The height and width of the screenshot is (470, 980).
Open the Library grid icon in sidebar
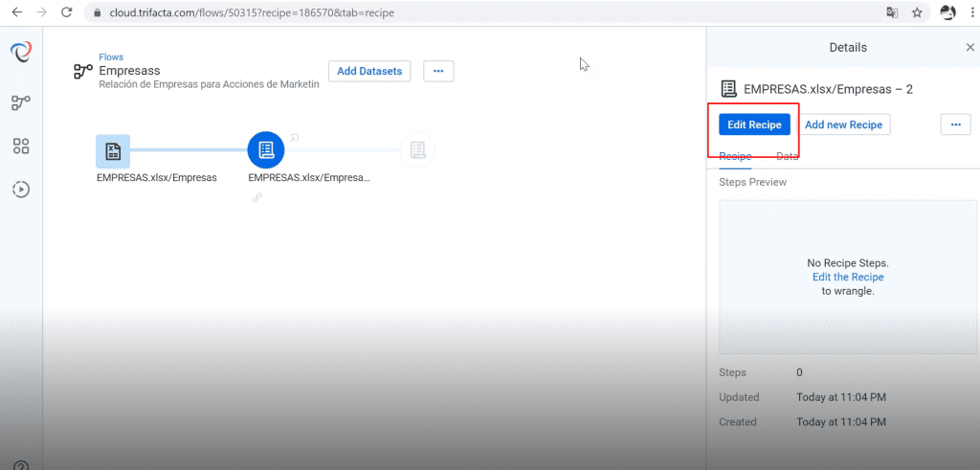(21, 146)
